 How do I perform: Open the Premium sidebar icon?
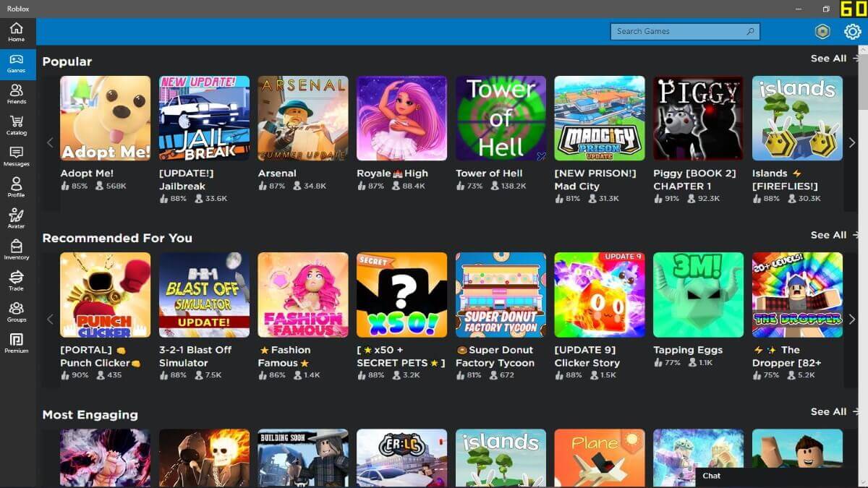tap(16, 343)
